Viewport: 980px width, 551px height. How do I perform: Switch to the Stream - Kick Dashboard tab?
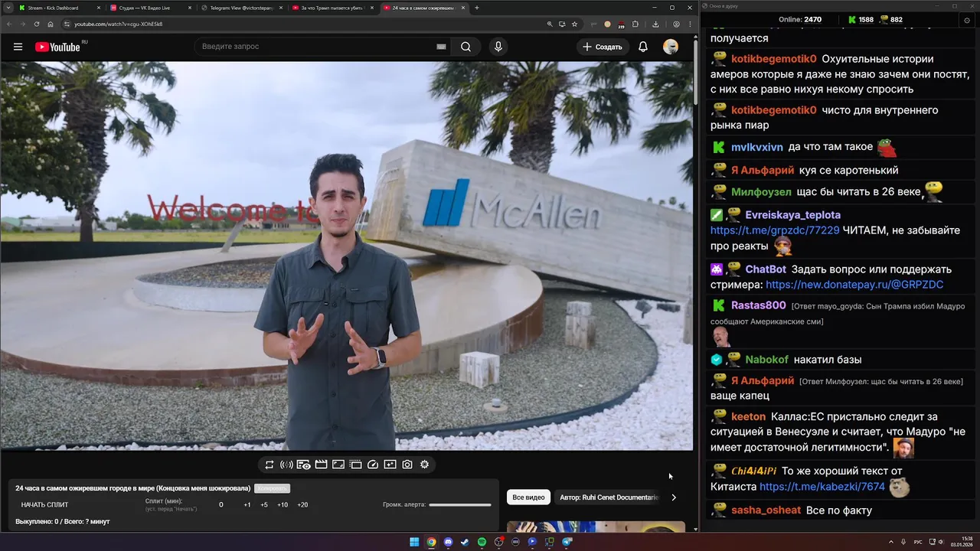60,8
